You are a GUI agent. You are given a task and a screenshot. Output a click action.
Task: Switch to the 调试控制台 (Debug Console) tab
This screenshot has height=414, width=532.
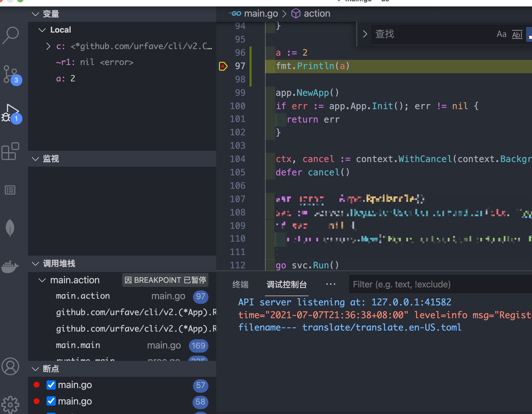tap(287, 285)
